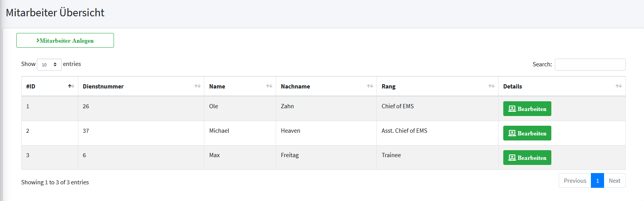
Task: Select the Chief of EMS cell
Action: click(397, 106)
